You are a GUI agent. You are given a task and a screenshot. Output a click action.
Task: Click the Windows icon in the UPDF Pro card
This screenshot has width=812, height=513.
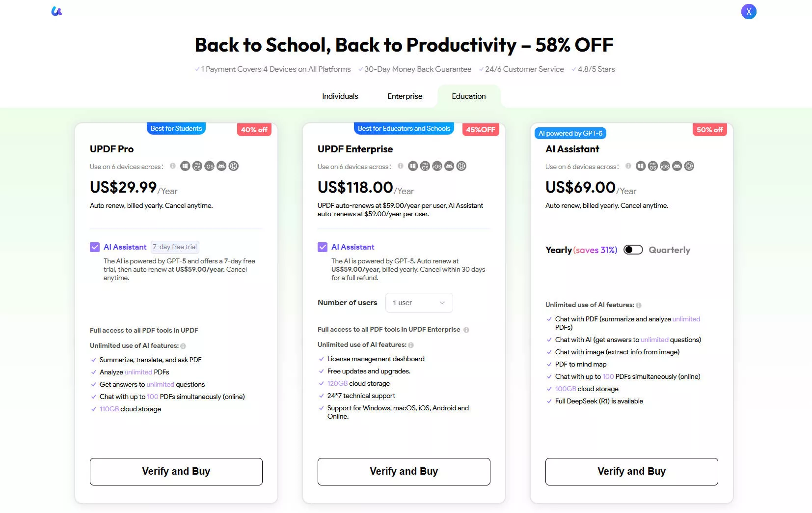click(185, 166)
